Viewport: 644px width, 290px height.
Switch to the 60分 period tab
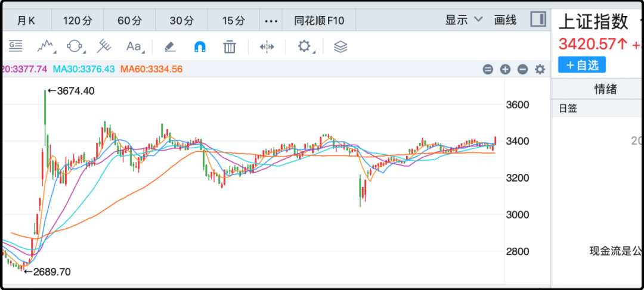point(129,20)
